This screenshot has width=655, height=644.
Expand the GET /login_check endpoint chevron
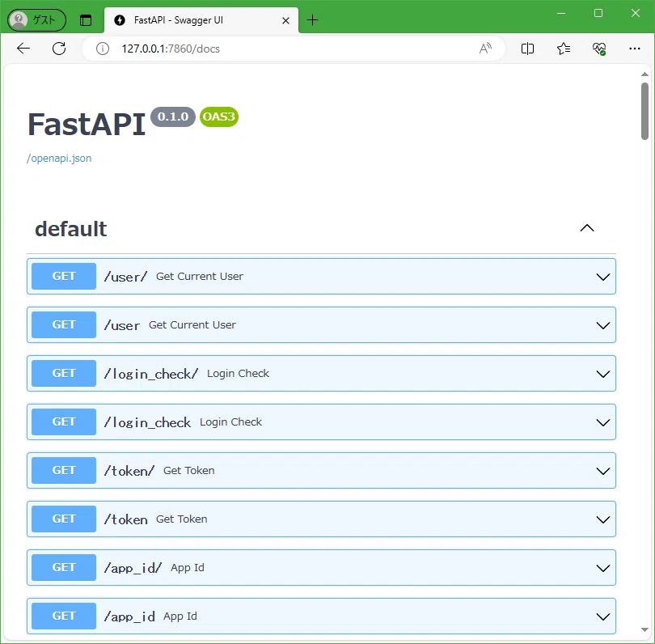click(602, 422)
